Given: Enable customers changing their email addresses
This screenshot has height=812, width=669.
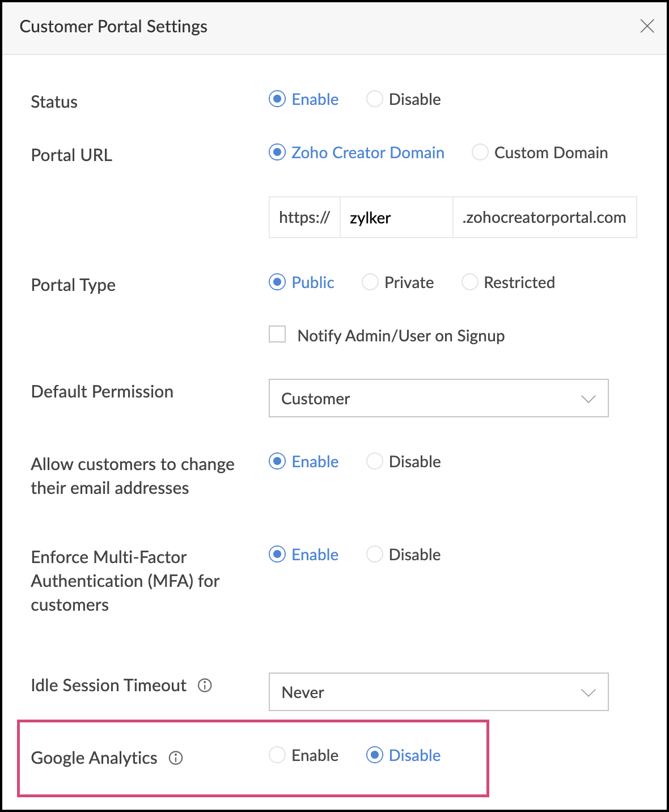Looking at the screenshot, I should click(x=277, y=462).
